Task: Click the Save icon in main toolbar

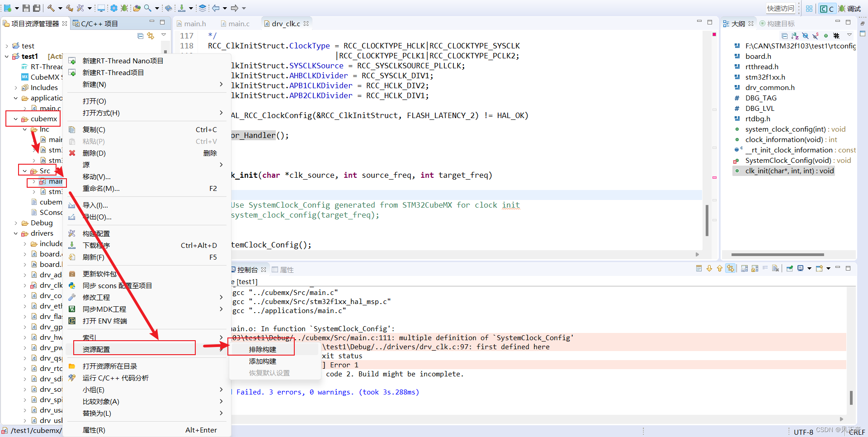Action: pyautogui.click(x=26, y=8)
